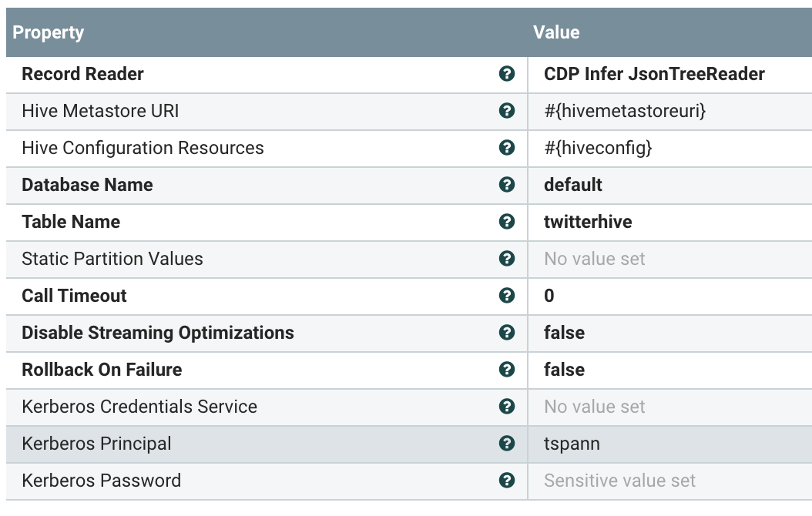Open the Kerberos Principal help icon
Viewport: 812px width, 516px height.
coord(506,444)
